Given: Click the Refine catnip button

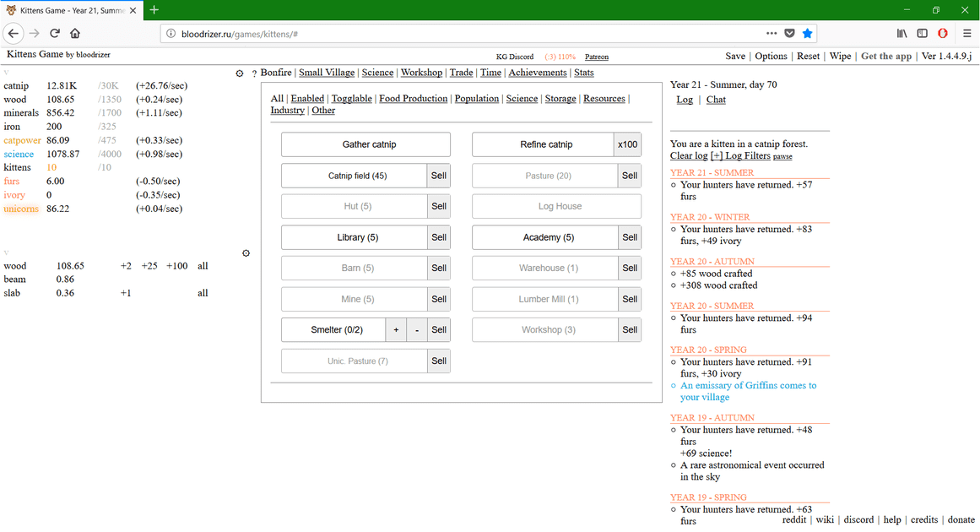Looking at the screenshot, I should tap(543, 144).
